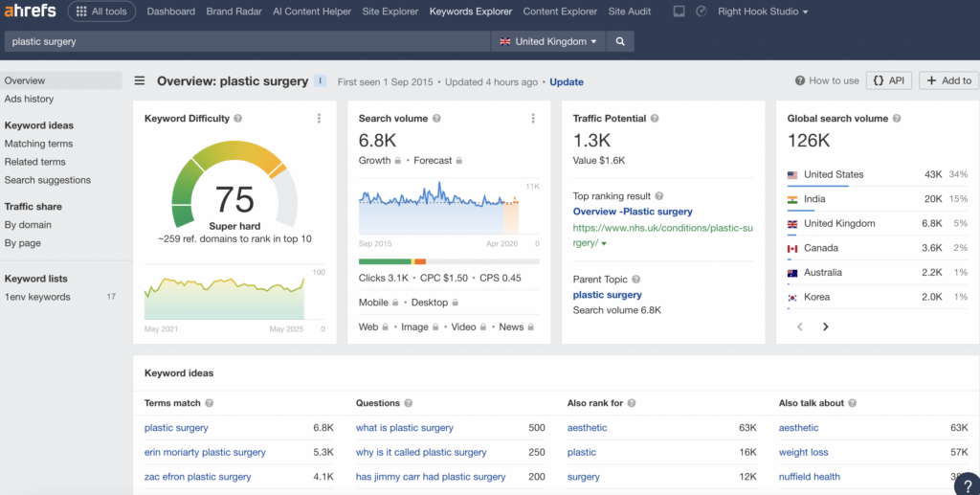Click Search volume help icon

coord(436,118)
